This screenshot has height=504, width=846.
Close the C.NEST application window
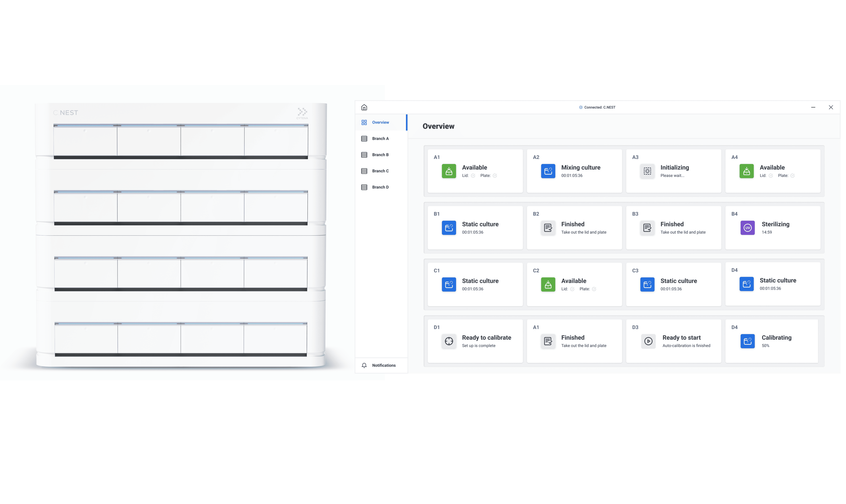[x=831, y=107]
